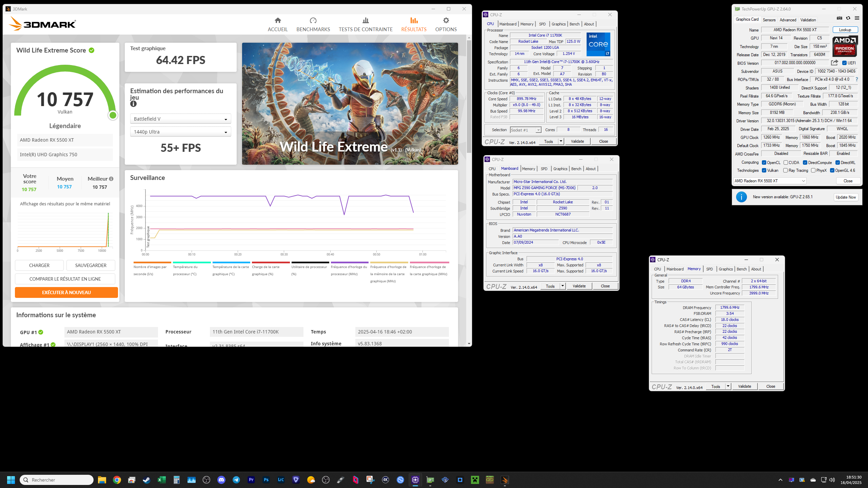Viewport: 868px width, 488px height.
Task: Open Discord from the taskbar
Action: coord(221,480)
